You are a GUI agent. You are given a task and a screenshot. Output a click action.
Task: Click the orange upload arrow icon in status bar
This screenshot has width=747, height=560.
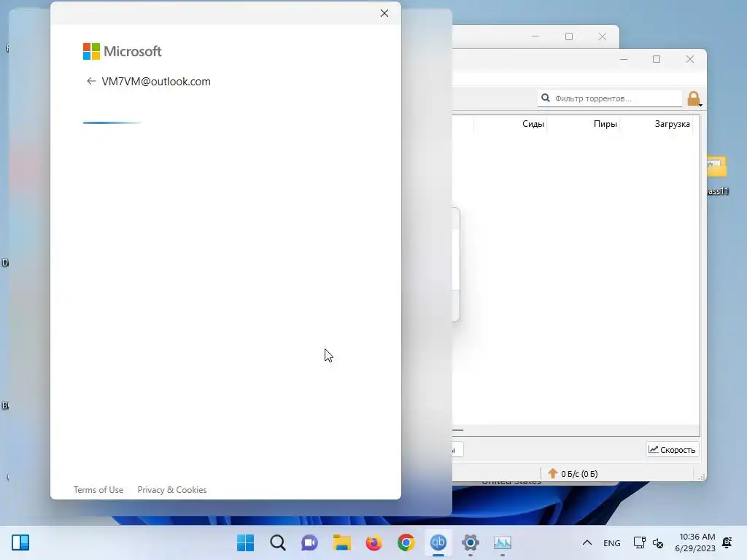tap(553, 473)
